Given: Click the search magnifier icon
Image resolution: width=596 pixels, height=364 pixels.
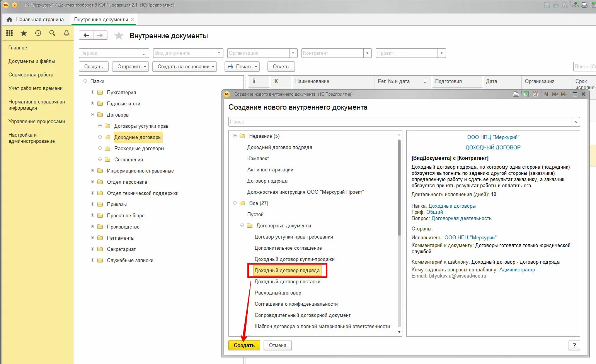Looking at the screenshot, I should pyautogui.click(x=52, y=33).
